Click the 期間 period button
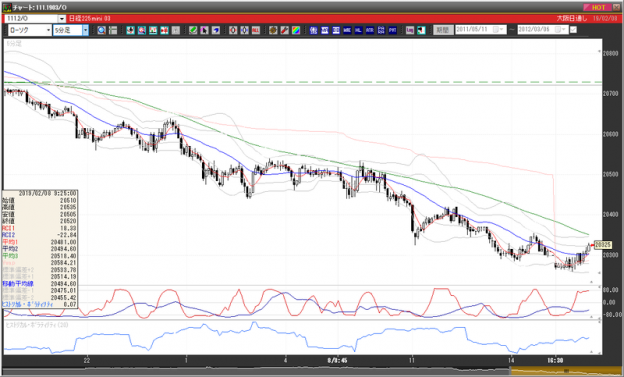624x377 pixels. pos(443,30)
